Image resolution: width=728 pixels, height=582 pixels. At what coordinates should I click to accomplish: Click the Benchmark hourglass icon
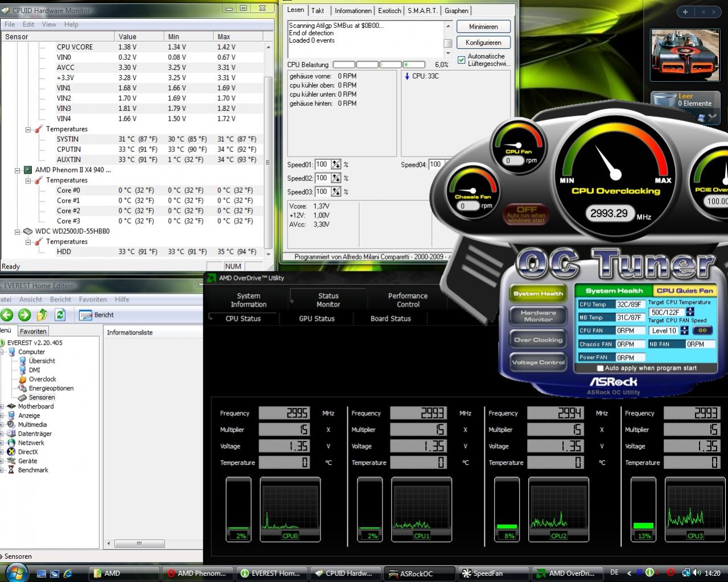pyautogui.click(x=11, y=470)
